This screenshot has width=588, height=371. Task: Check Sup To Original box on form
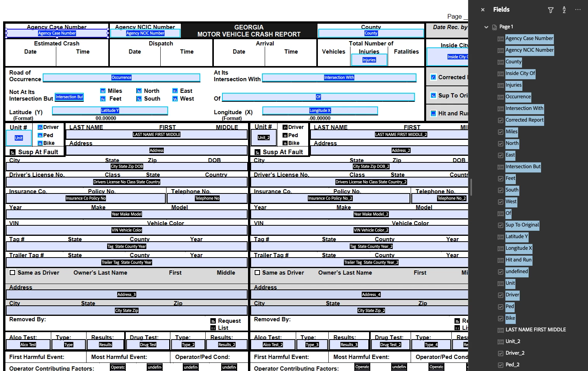(434, 96)
